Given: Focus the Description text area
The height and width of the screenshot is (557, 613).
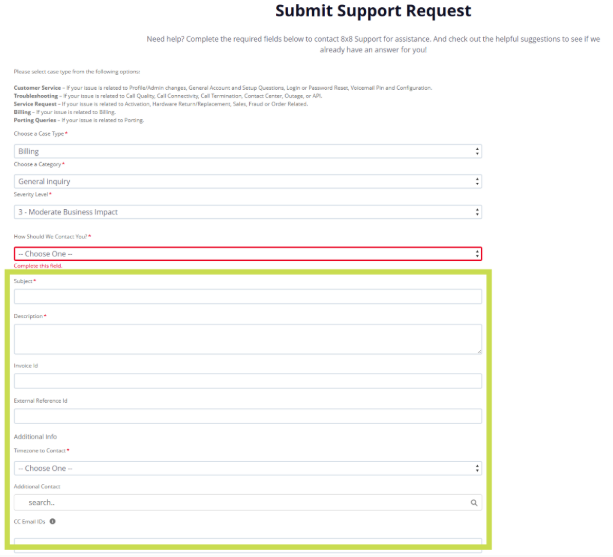Looking at the screenshot, I should (246, 338).
